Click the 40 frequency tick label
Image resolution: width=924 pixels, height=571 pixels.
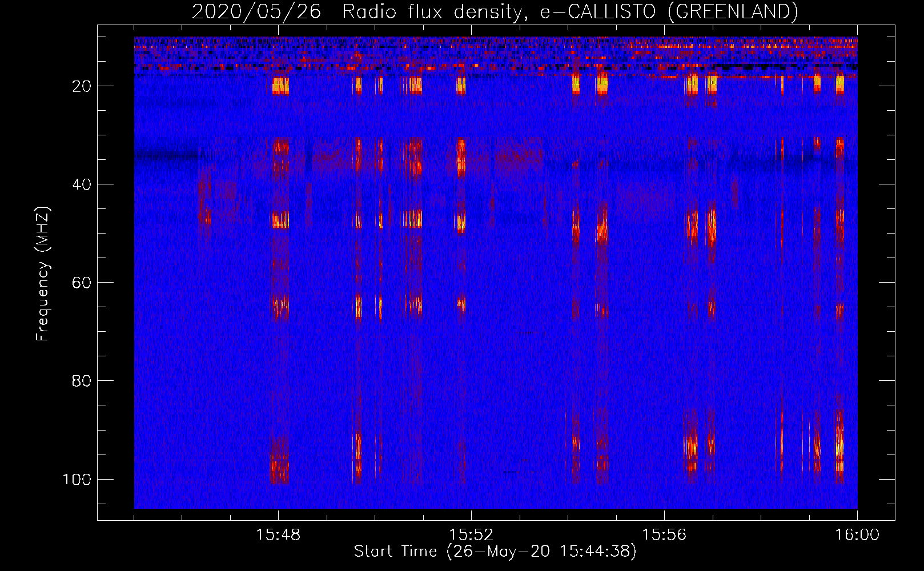coord(82,184)
